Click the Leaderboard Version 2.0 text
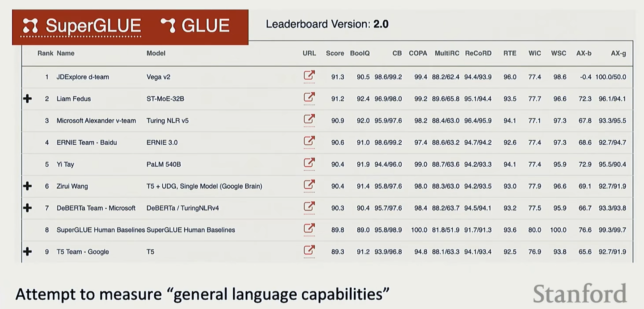The image size is (644, 309). [x=327, y=24]
